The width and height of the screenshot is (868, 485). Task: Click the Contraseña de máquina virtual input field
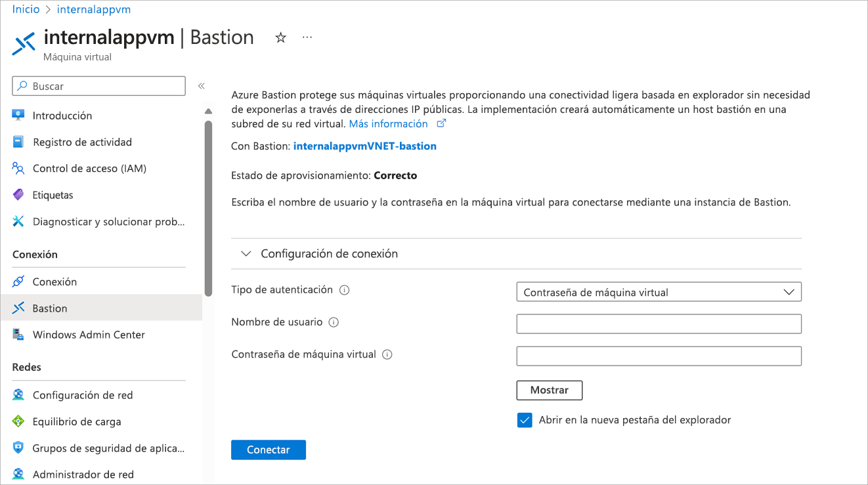[x=659, y=356]
